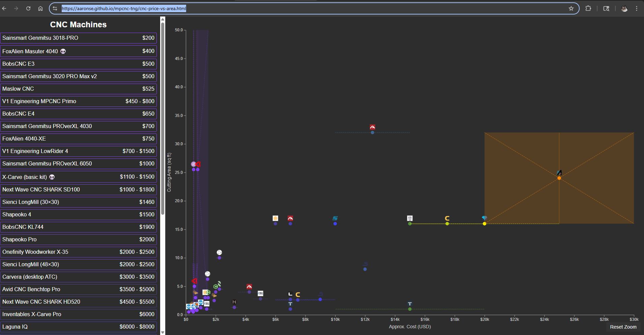This screenshot has width=644, height=335.
Task: Open the Chrome three-dot menu
Action: (x=637, y=8)
